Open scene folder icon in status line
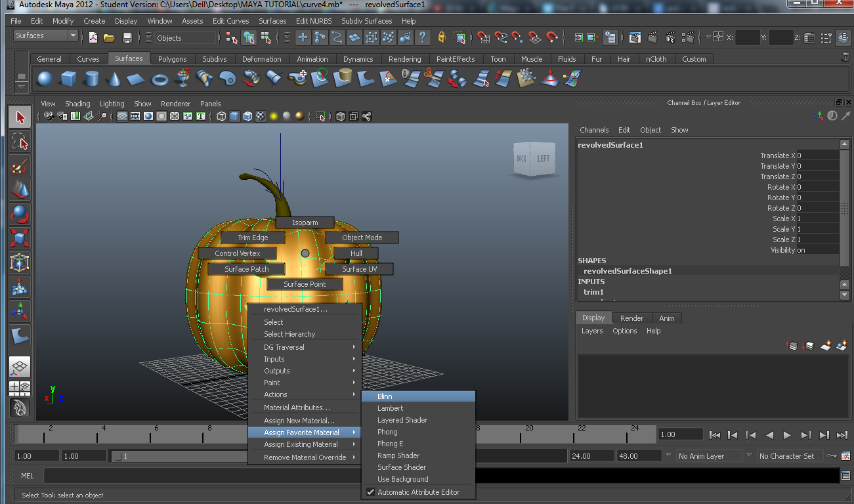This screenshot has height=504, width=854. [109, 37]
